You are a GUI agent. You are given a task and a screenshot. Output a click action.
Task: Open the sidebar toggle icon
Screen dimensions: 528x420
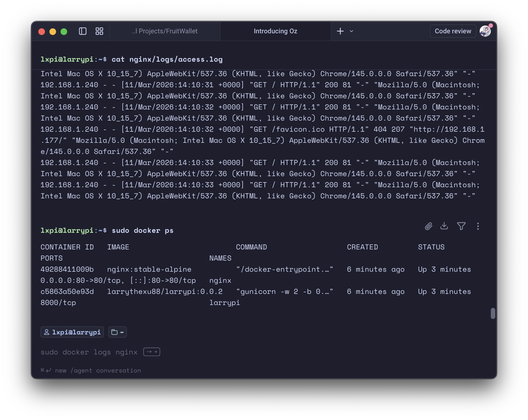coord(83,31)
